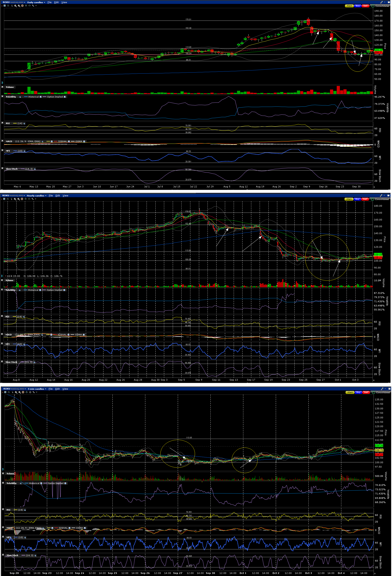Toggle the OSMA checkbox on Hourly MACD
The height and width of the screenshot is (576, 392).
click(84, 335)
